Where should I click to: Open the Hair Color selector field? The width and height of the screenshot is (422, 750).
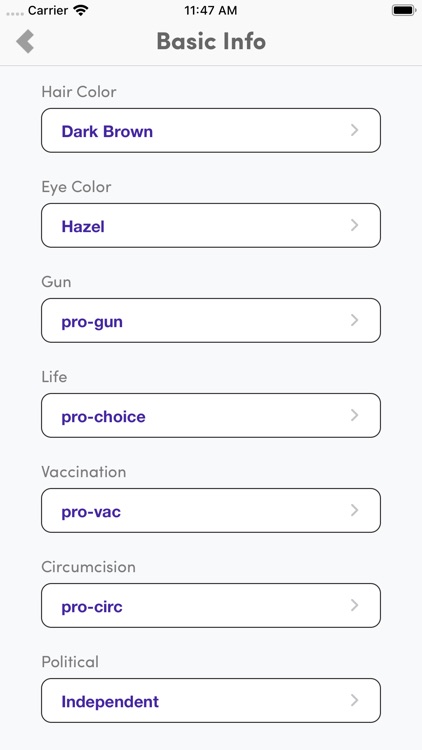pyautogui.click(x=211, y=130)
